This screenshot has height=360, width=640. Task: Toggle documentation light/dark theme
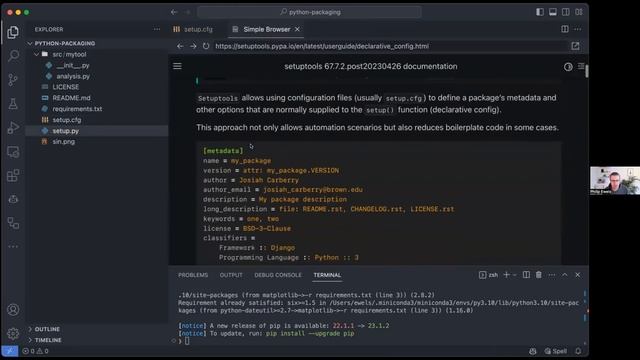pyautogui.click(x=568, y=67)
